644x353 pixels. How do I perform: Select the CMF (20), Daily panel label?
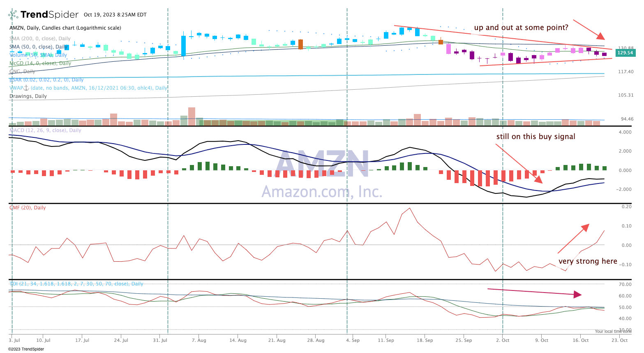coord(28,208)
